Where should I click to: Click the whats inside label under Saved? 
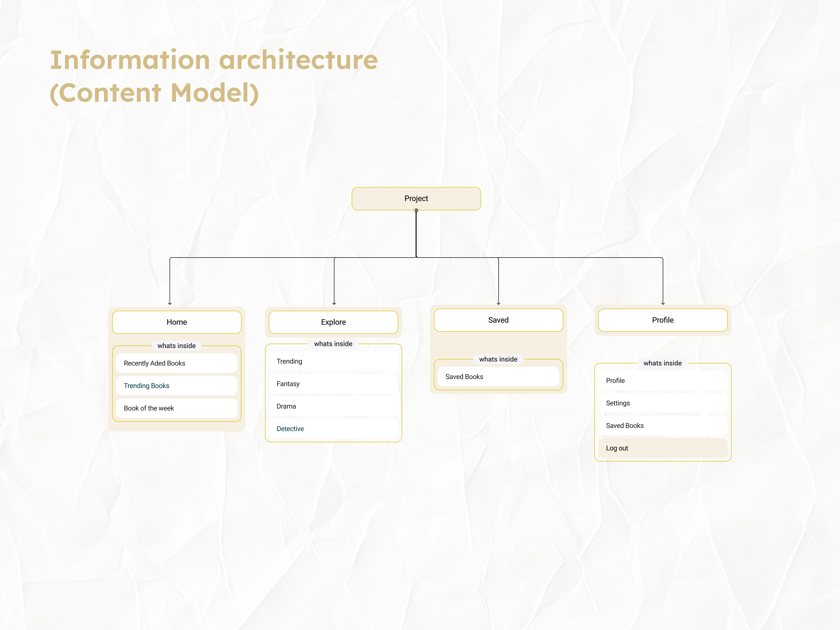(498, 359)
